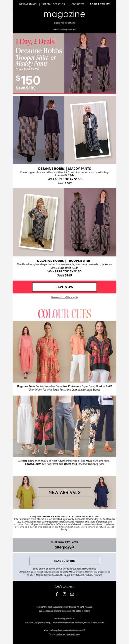Click the Trooper Shirt mirror selfie photo
Screen dimensions: 129x644
(38, 222)
